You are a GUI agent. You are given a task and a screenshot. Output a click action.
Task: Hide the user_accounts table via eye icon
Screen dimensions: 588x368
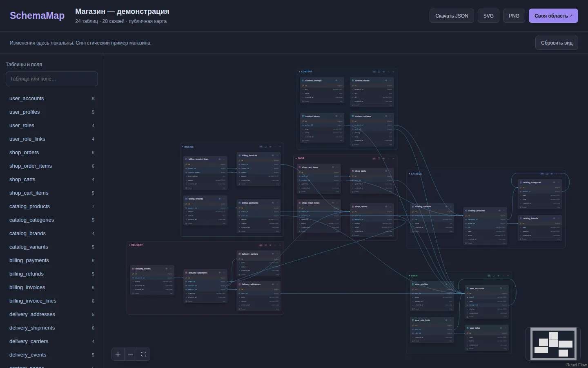point(501,288)
